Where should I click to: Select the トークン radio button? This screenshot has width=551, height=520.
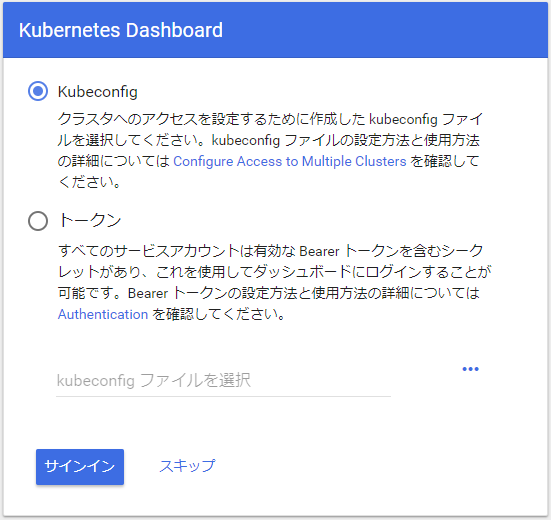pyautogui.click(x=38, y=221)
